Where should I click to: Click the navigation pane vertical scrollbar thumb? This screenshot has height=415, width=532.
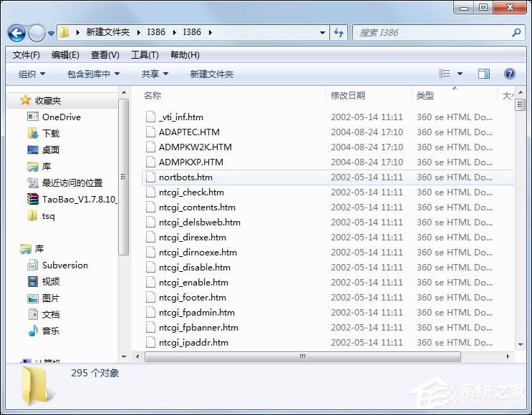tap(123, 177)
